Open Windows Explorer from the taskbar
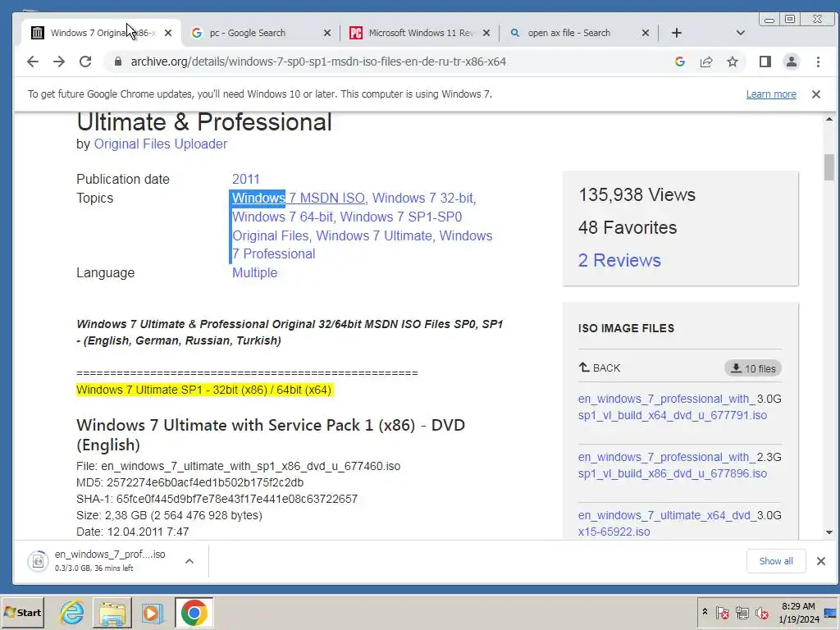 pyautogui.click(x=112, y=612)
